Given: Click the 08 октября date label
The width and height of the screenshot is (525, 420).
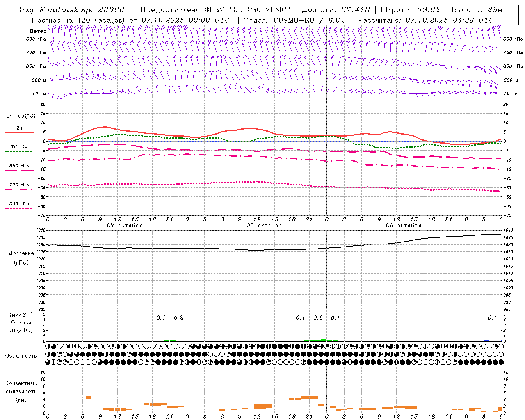Looking at the screenshot, I should [264, 226].
